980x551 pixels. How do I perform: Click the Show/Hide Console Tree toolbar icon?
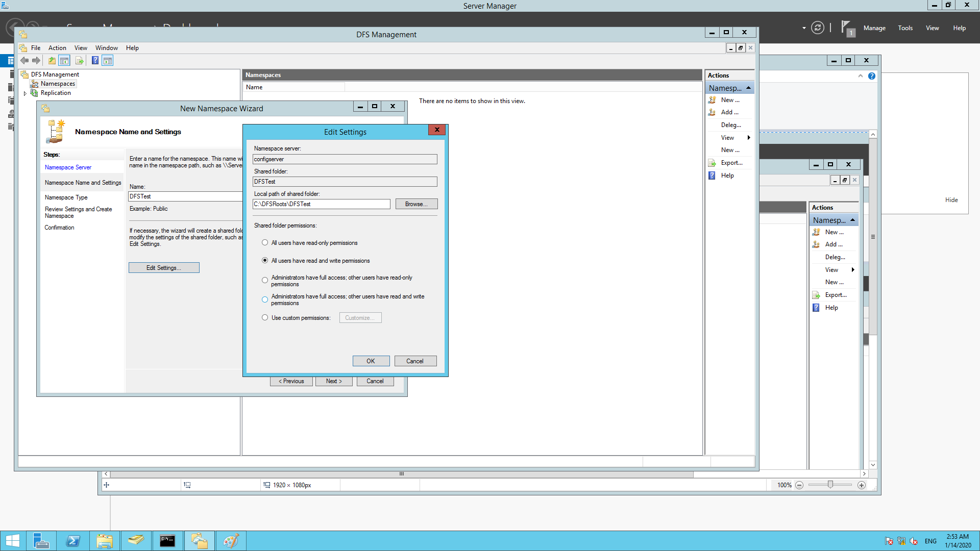pyautogui.click(x=64, y=60)
